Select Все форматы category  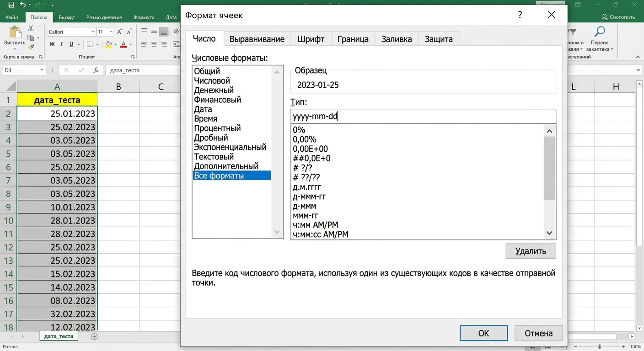pyautogui.click(x=232, y=175)
